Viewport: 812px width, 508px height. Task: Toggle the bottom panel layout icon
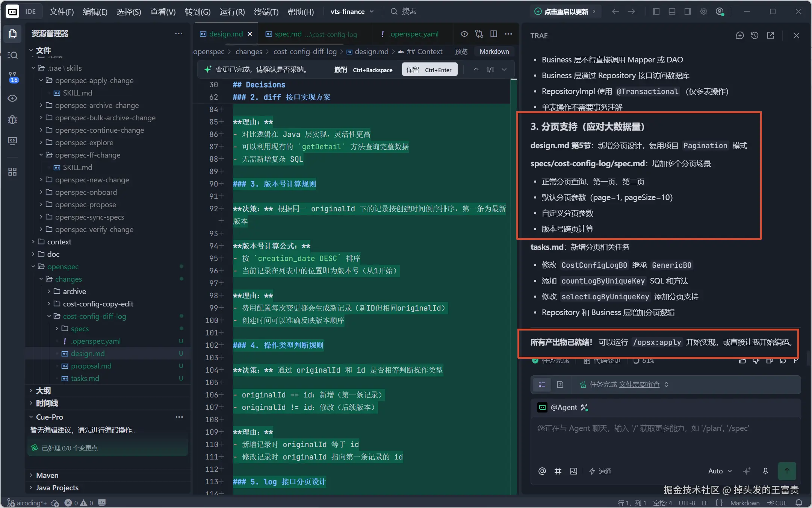click(672, 12)
